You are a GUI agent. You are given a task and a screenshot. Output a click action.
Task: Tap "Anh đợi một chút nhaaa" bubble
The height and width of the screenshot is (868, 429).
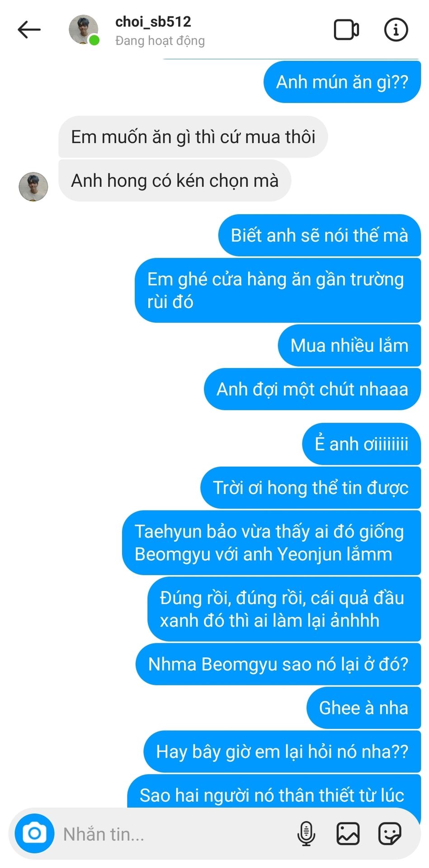[x=312, y=389]
